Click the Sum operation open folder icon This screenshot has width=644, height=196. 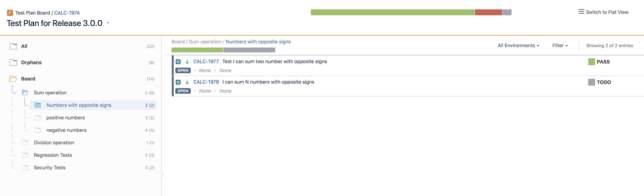tap(25, 93)
